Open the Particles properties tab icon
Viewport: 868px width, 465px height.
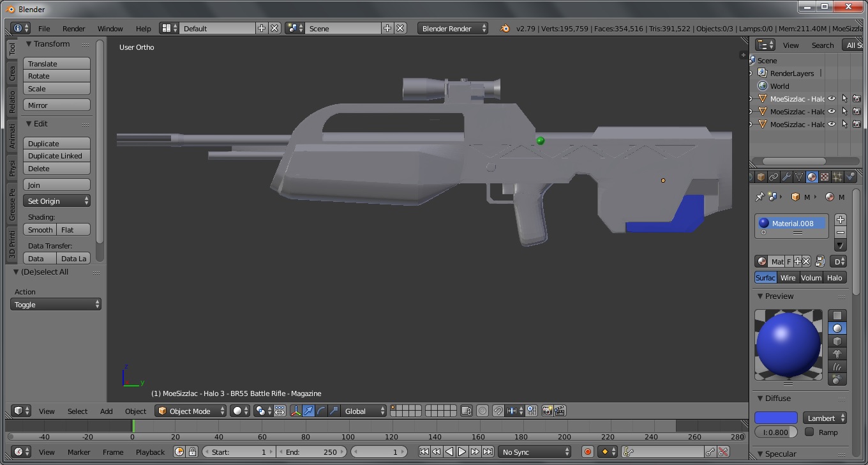(837, 177)
